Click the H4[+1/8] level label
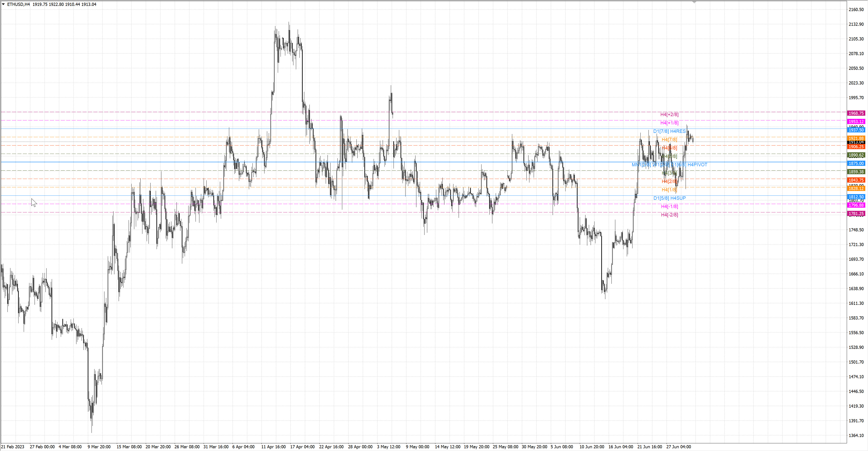The image size is (868, 451). click(669, 123)
